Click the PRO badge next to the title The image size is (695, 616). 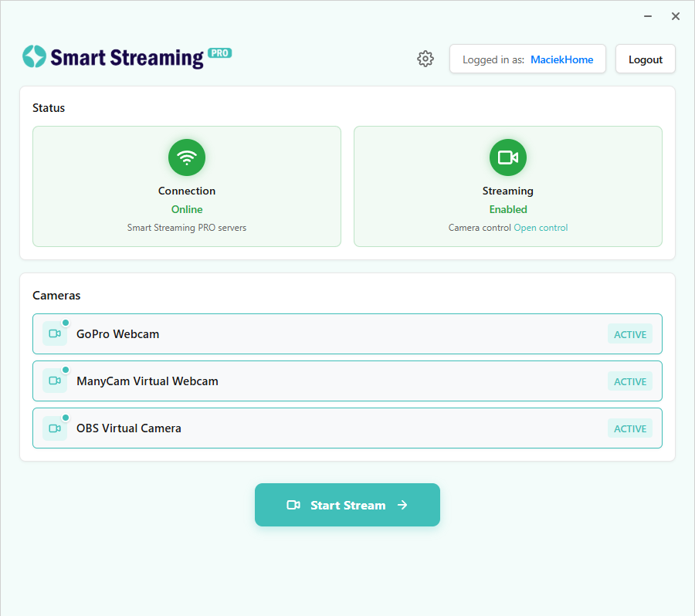[x=219, y=53]
